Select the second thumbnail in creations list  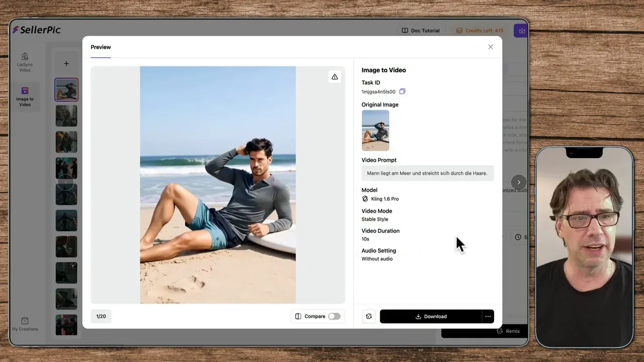tap(66, 116)
